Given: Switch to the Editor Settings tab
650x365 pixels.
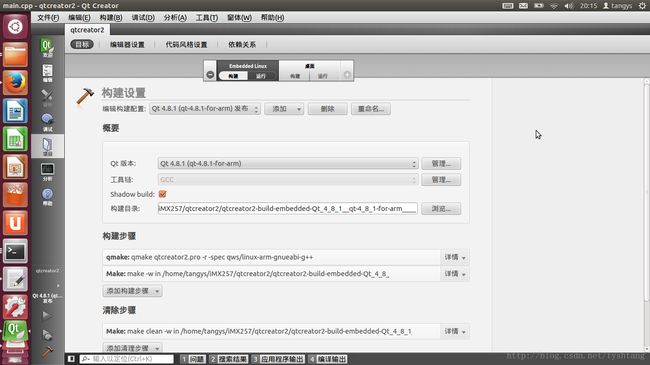Looking at the screenshot, I should tap(127, 44).
